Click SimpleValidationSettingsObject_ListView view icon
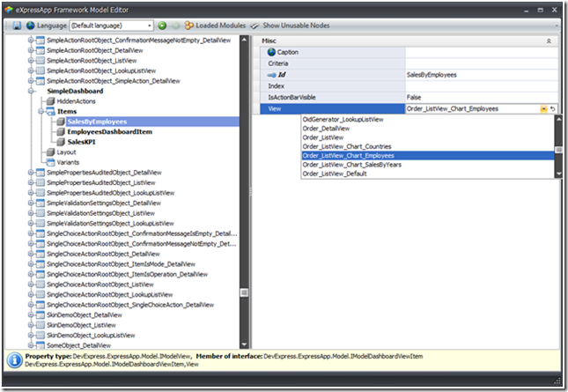The width and height of the screenshot is (568, 392). (41, 213)
